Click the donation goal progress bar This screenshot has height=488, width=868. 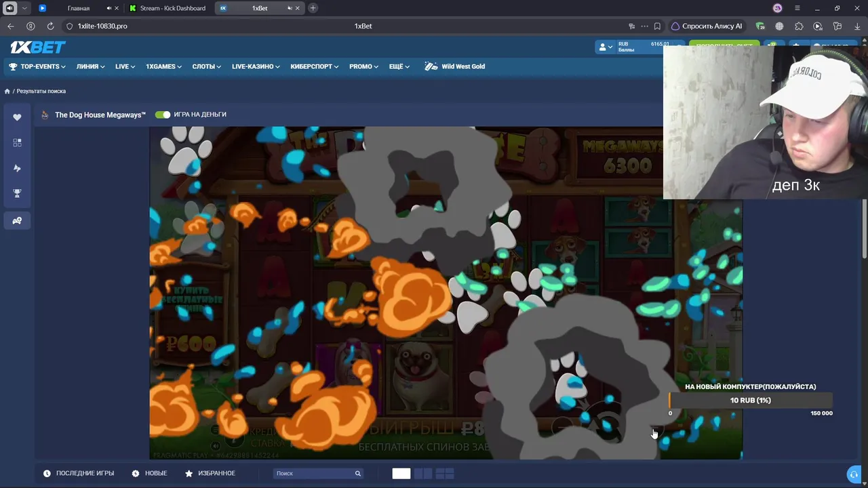(751, 401)
